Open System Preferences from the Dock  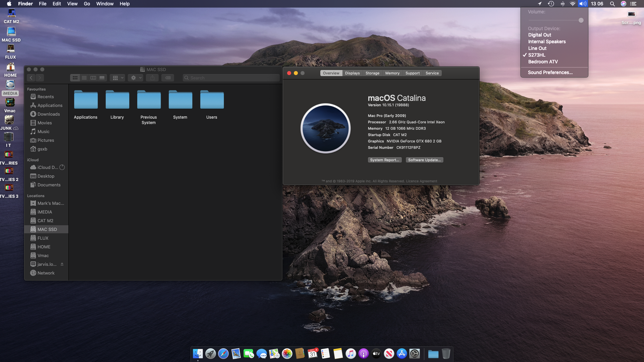click(x=415, y=354)
